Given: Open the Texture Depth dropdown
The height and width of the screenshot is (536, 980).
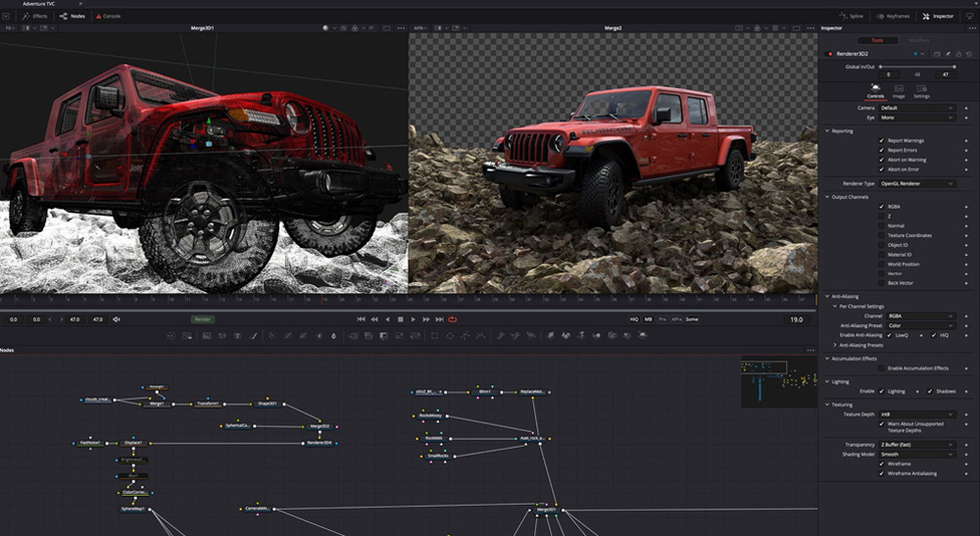Looking at the screenshot, I should click(917, 414).
